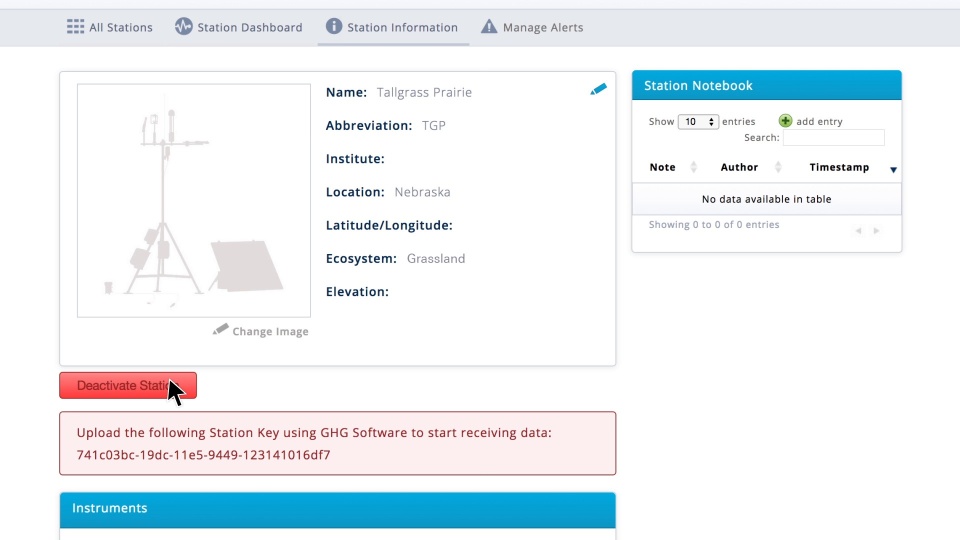
Task: Click the Note column header
Action: (x=662, y=167)
